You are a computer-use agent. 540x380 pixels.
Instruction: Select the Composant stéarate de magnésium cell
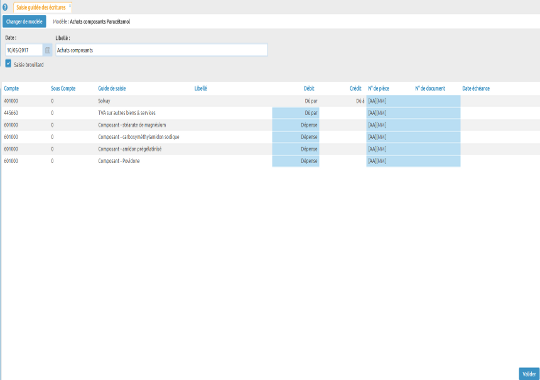(132, 125)
